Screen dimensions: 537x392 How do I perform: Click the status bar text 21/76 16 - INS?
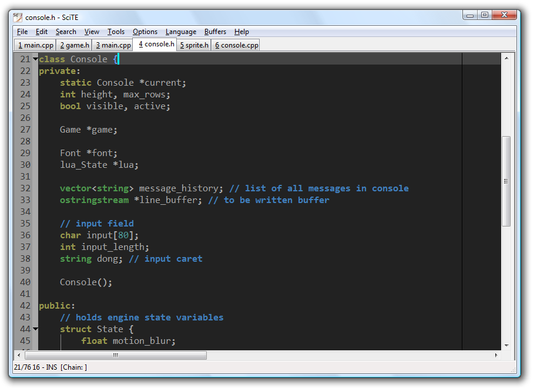[36, 367]
